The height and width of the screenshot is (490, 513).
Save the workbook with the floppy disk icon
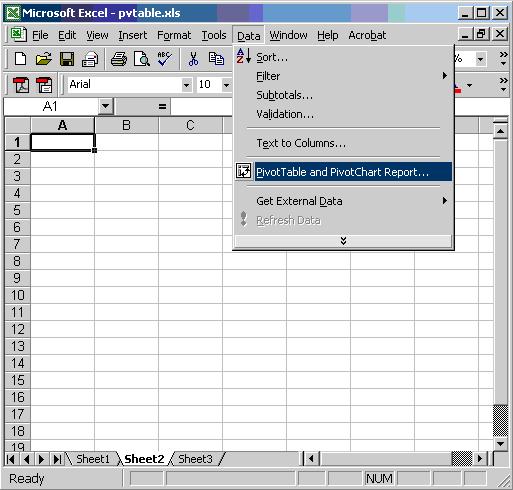pyautogui.click(x=67, y=59)
